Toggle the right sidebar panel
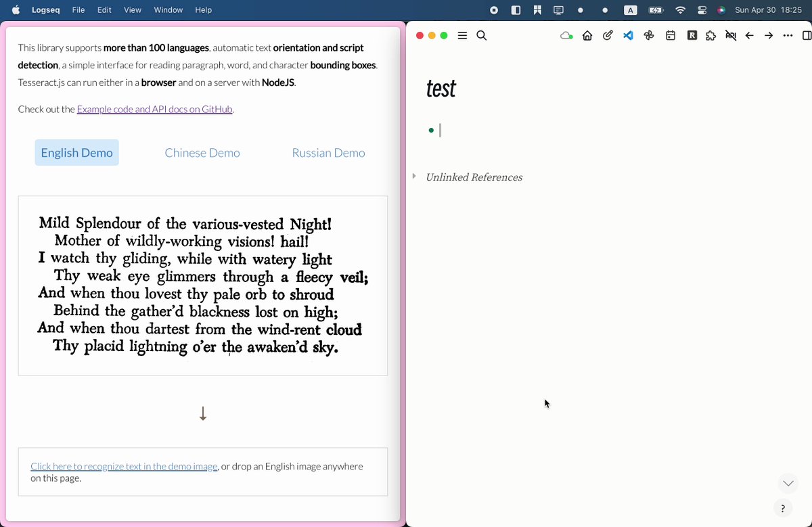The height and width of the screenshot is (527, 812). point(806,35)
